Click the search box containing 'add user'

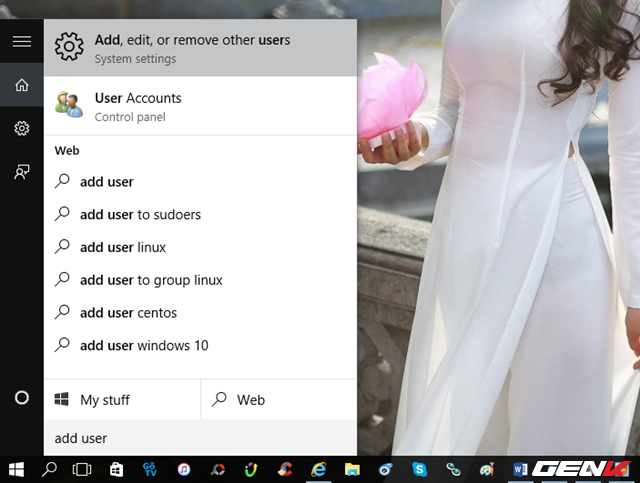click(200, 438)
